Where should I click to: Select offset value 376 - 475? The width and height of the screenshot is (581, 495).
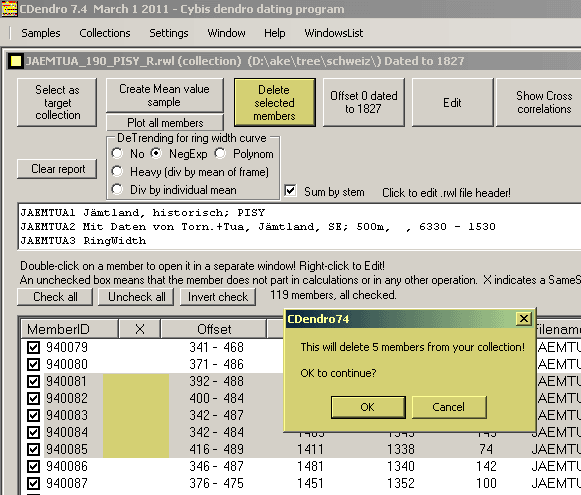click(216, 484)
